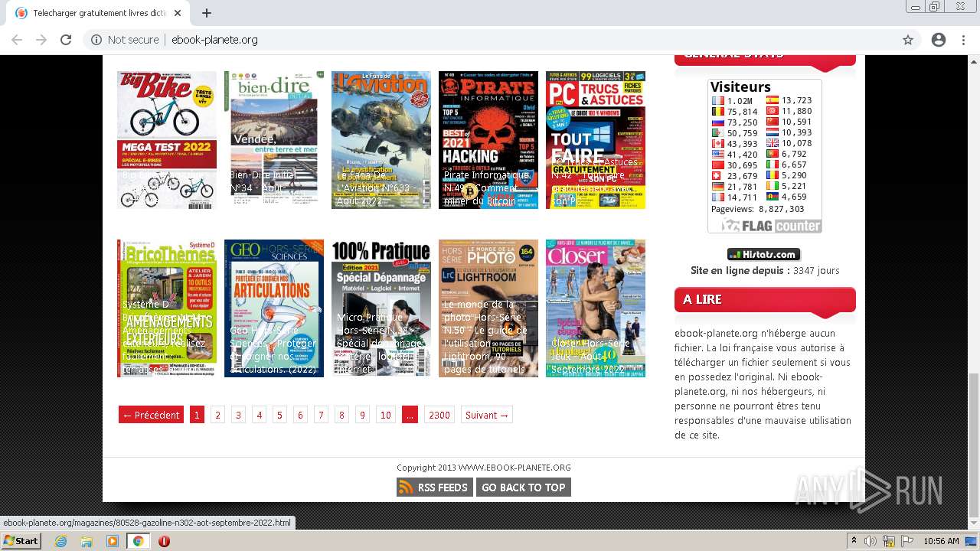Select pagination page 1
This screenshot has width=980, height=551.
coord(197,415)
